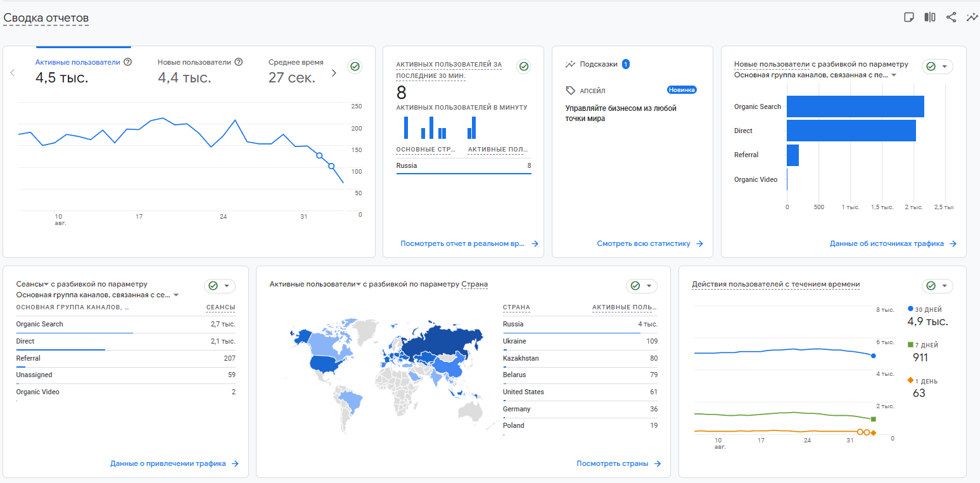Click the green check icon on the users chart card
Screen dimensions: 980x483
[355, 67]
